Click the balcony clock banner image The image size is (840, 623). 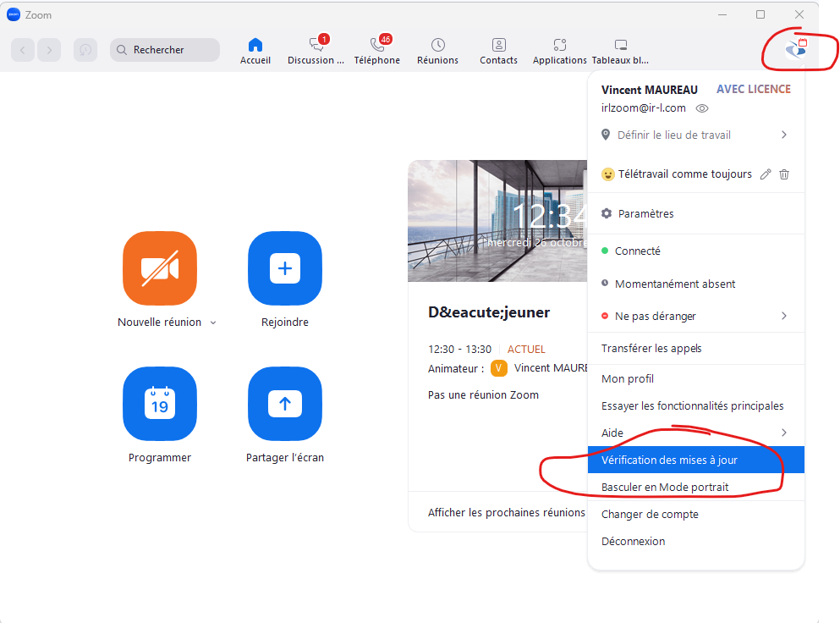497,221
